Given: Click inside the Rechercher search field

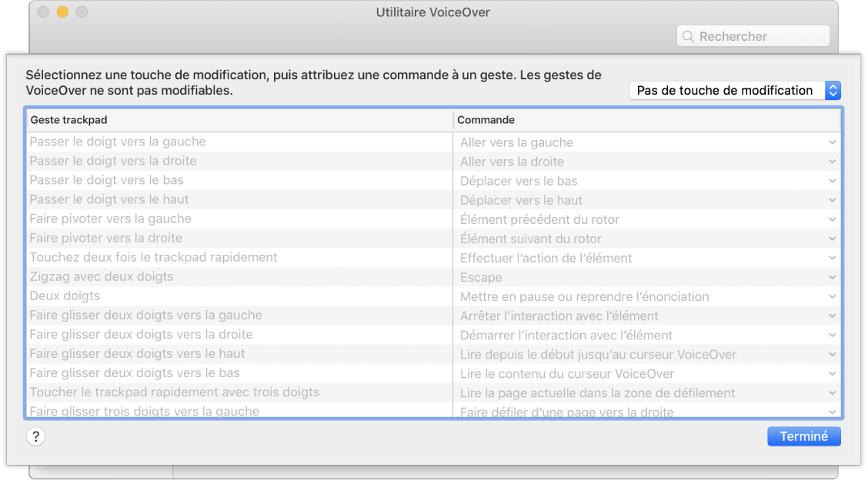Looking at the screenshot, I should [753, 36].
